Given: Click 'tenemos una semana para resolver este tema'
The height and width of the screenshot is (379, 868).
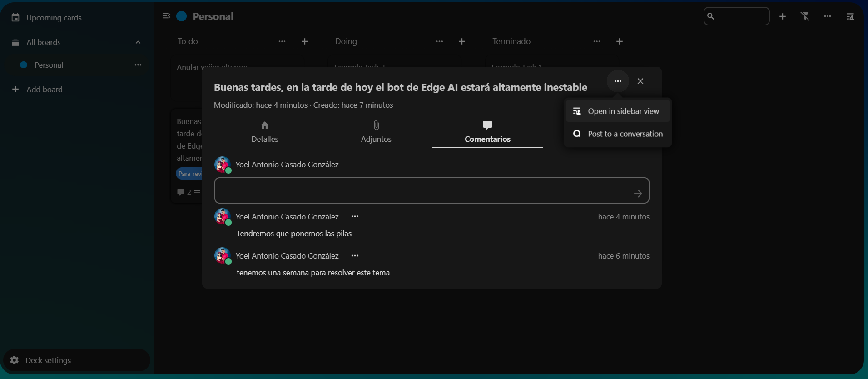Looking at the screenshot, I should coord(313,273).
